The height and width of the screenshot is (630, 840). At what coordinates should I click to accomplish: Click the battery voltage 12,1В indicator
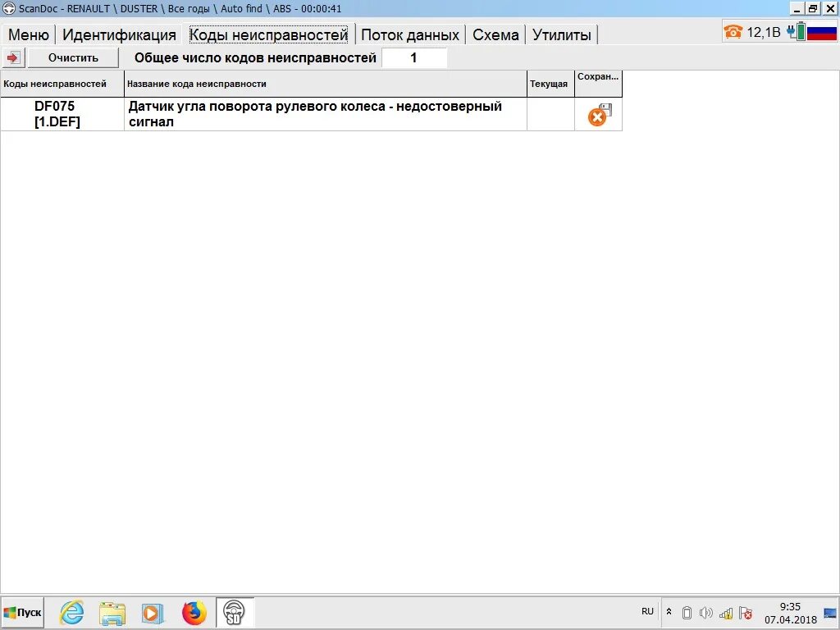coord(764,33)
